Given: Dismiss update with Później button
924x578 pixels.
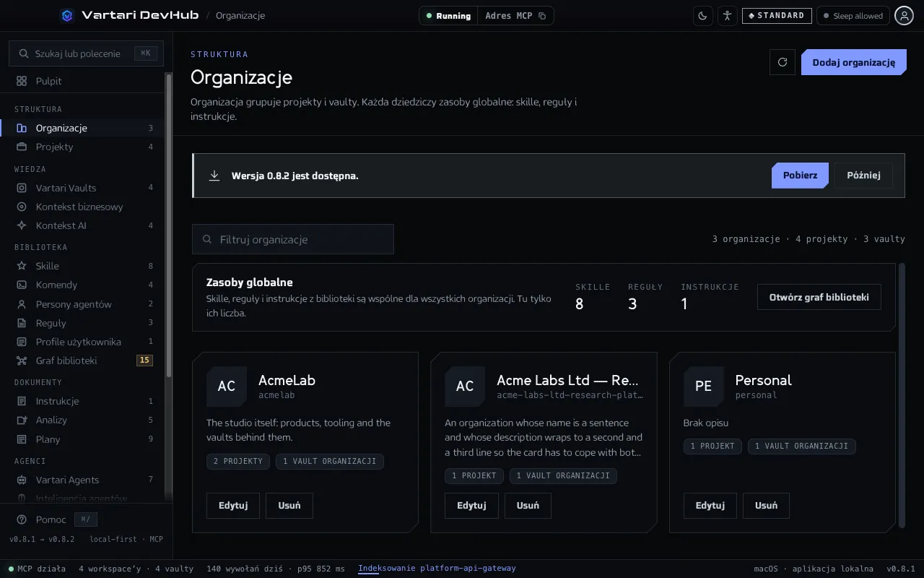Looking at the screenshot, I should [x=863, y=176].
